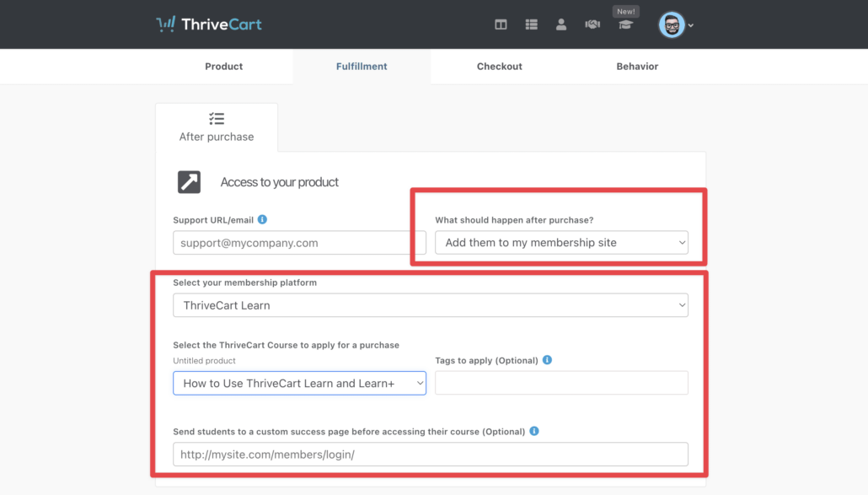This screenshot has width=868, height=495.
Task: Click the info icon beside Tags to apply
Action: (547, 360)
